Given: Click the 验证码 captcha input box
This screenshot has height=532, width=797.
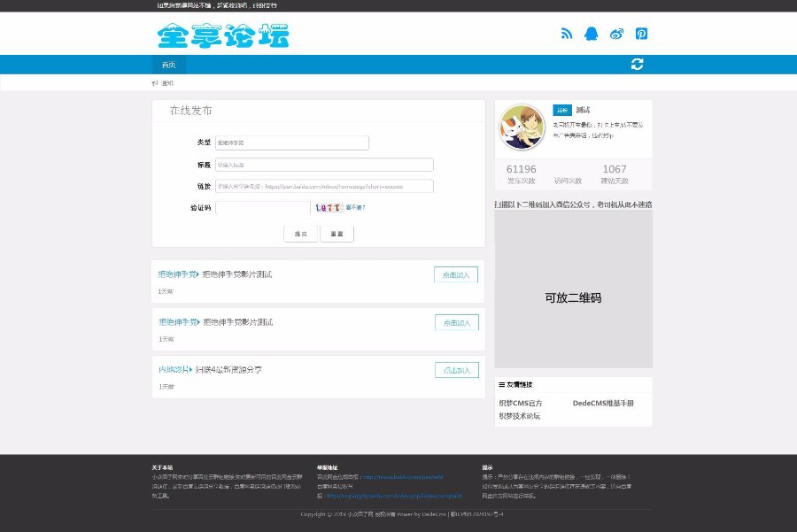Looking at the screenshot, I should coord(262,208).
